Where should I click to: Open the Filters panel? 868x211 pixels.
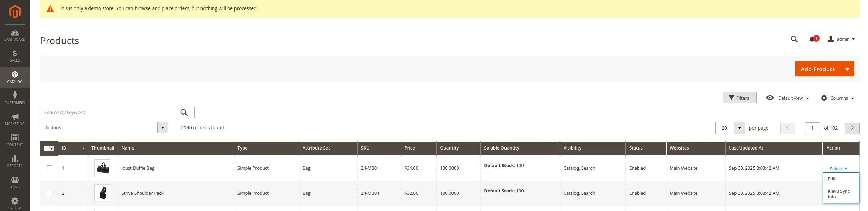[739, 98]
